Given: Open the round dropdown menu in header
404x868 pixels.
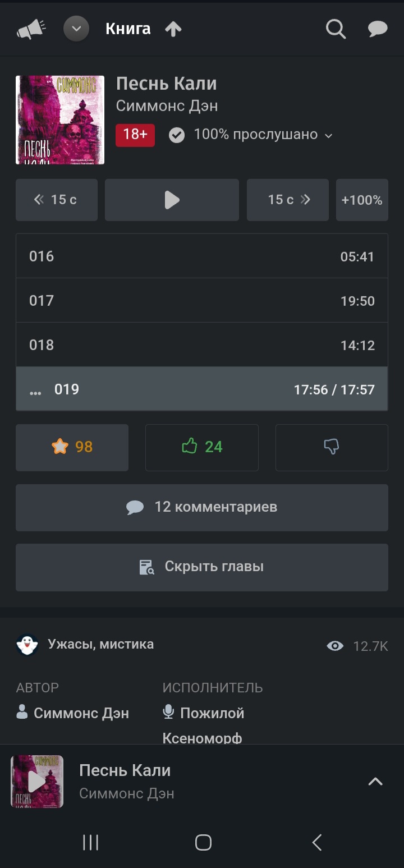Looking at the screenshot, I should [76, 29].
